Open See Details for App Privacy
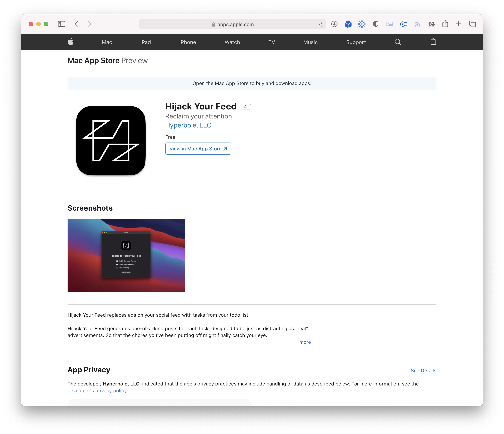 click(423, 370)
